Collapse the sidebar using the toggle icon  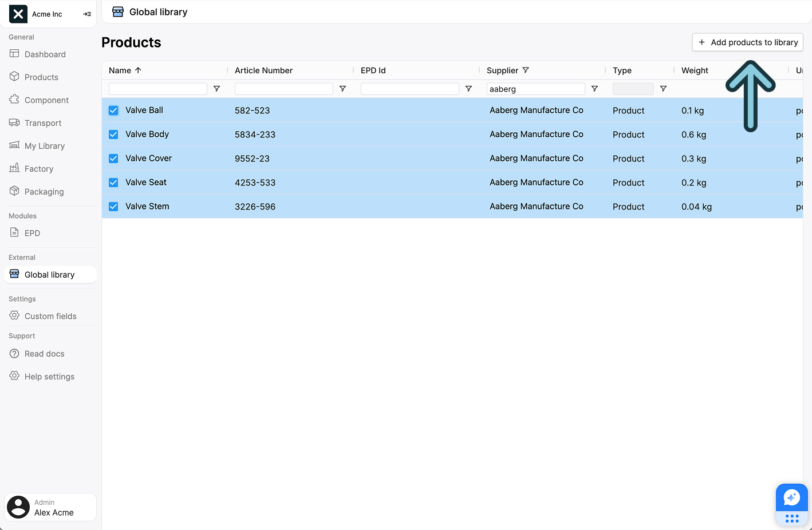click(x=87, y=14)
